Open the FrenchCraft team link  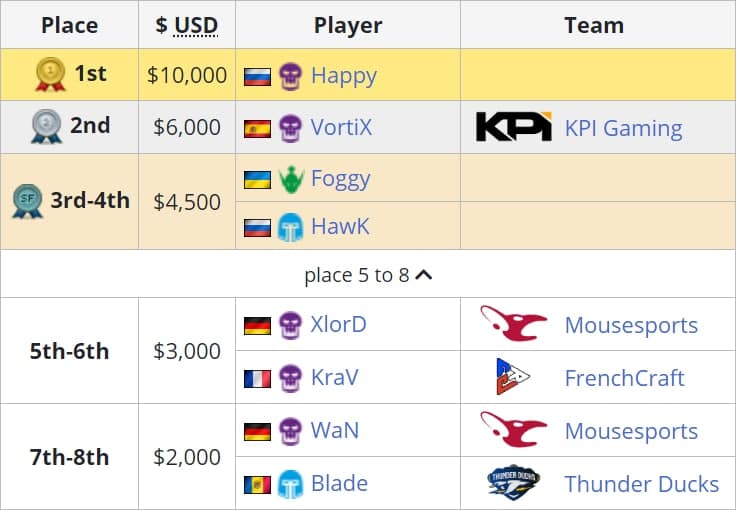click(x=624, y=378)
